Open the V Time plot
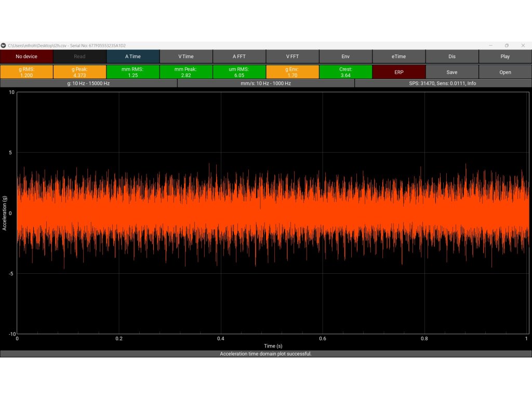532x399 pixels. (186, 56)
